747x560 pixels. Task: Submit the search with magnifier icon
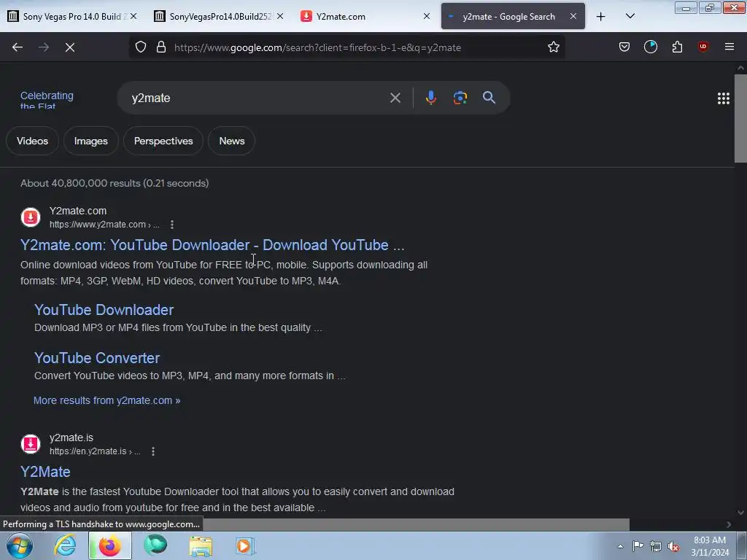coord(489,98)
